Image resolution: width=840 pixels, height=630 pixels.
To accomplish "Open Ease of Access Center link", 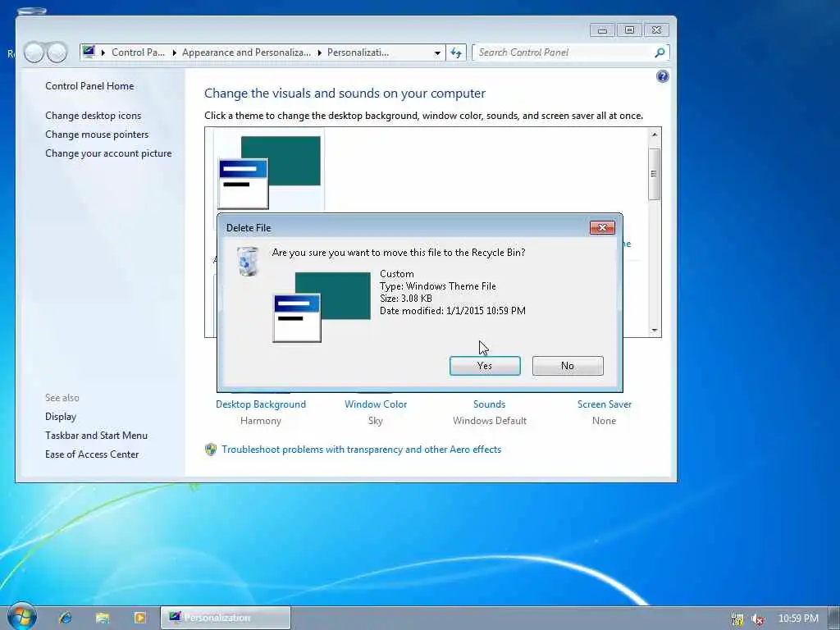I will tap(92, 454).
